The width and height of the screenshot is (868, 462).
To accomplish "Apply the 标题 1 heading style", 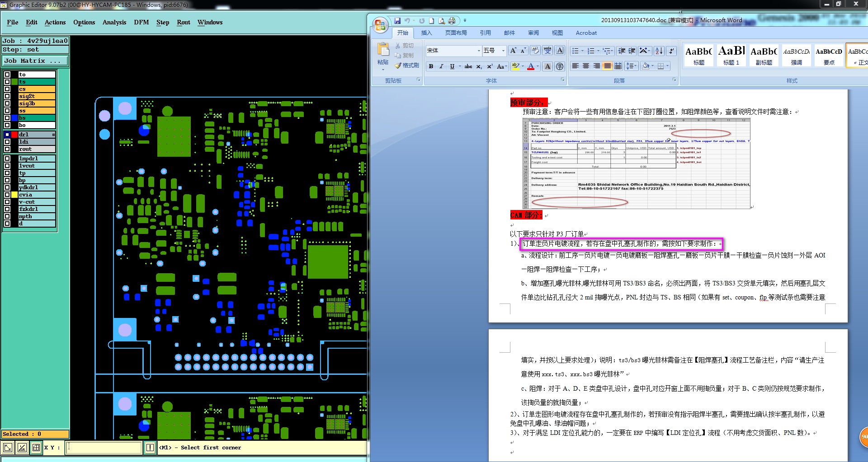I will 731,56.
